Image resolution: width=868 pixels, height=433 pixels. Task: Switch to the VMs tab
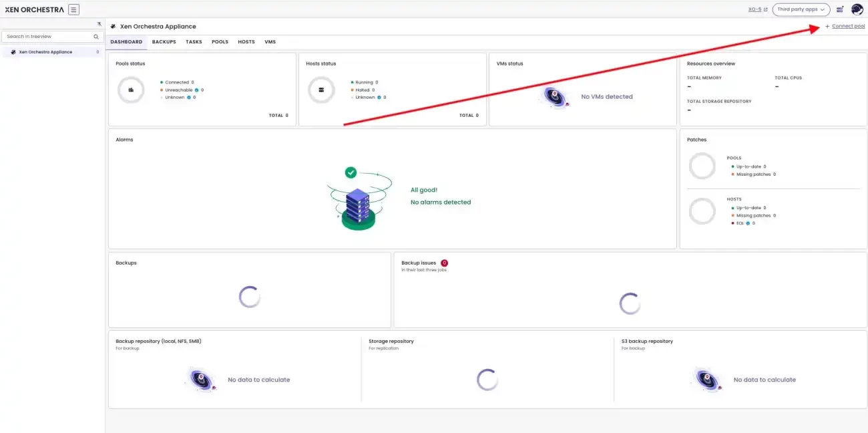click(270, 41)
